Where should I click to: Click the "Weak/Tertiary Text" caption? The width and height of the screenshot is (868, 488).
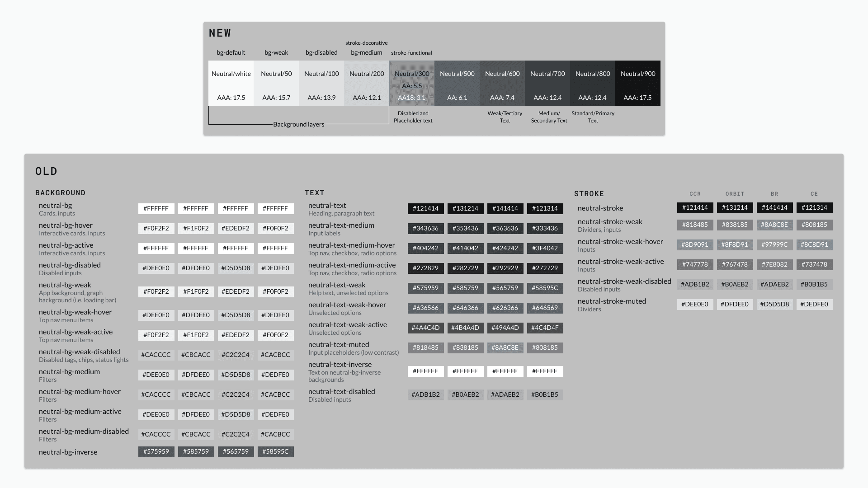(x=505, y=117)
